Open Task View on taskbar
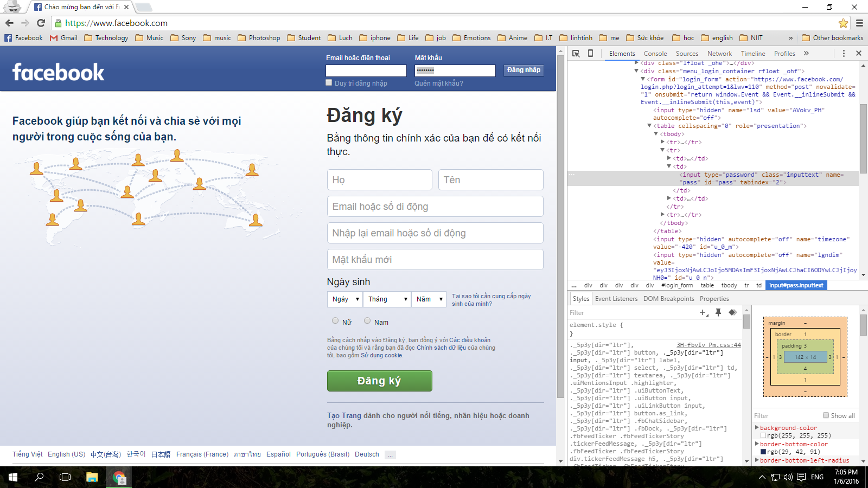 [x=65, y=477]
